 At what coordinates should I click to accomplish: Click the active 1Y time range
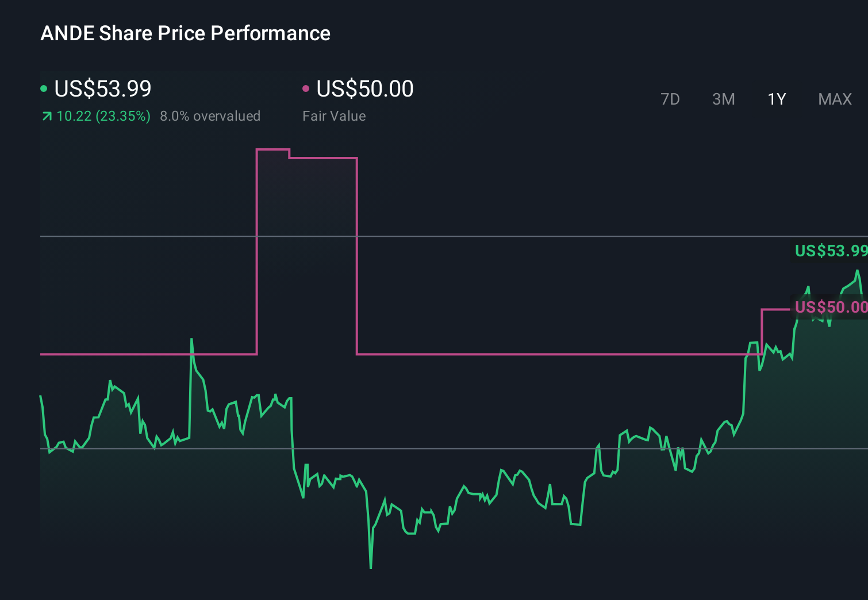point(776,99)
